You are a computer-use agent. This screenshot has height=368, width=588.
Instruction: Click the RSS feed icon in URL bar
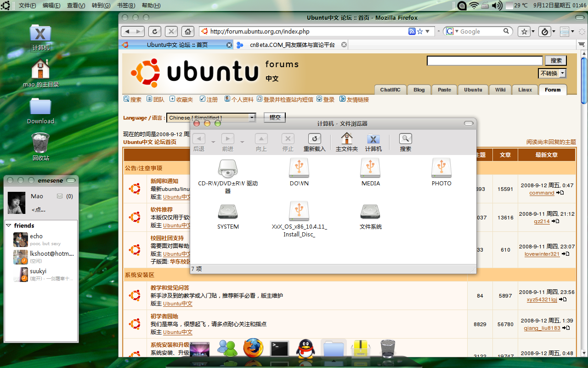tap(412, 31)
